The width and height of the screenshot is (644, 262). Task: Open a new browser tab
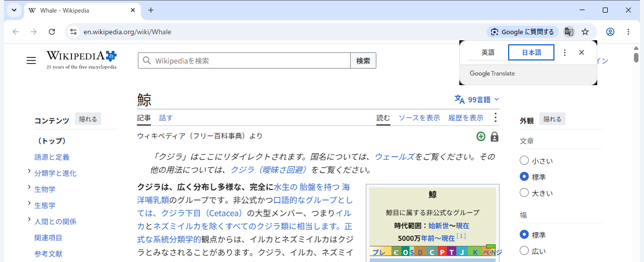[x=151, y=10]
